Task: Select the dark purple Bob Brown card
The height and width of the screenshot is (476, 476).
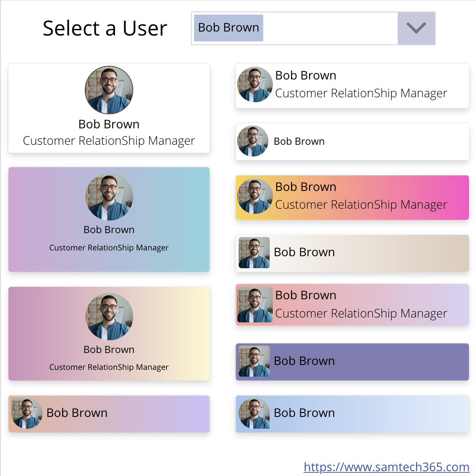Action: (352, 361)
